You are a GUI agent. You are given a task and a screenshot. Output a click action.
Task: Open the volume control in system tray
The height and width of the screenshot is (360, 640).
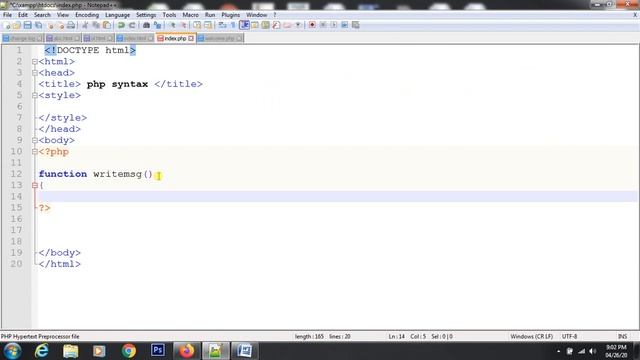coord(592,351)
